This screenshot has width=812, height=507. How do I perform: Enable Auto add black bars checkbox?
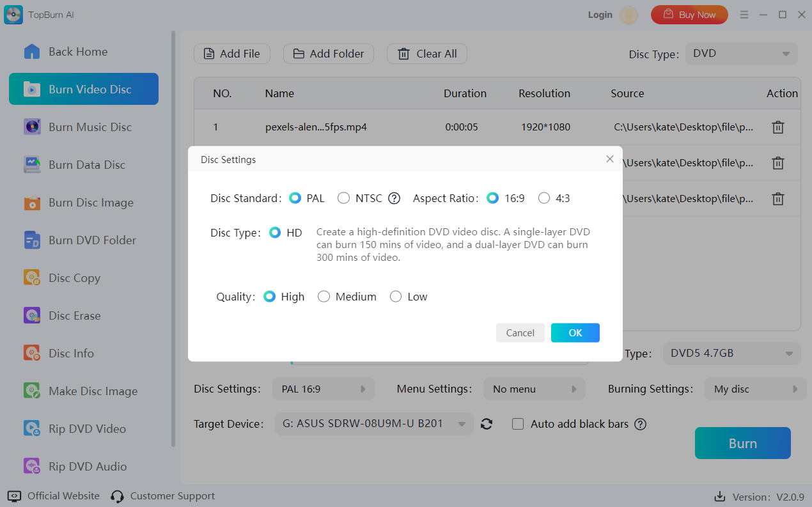point(519,424)
